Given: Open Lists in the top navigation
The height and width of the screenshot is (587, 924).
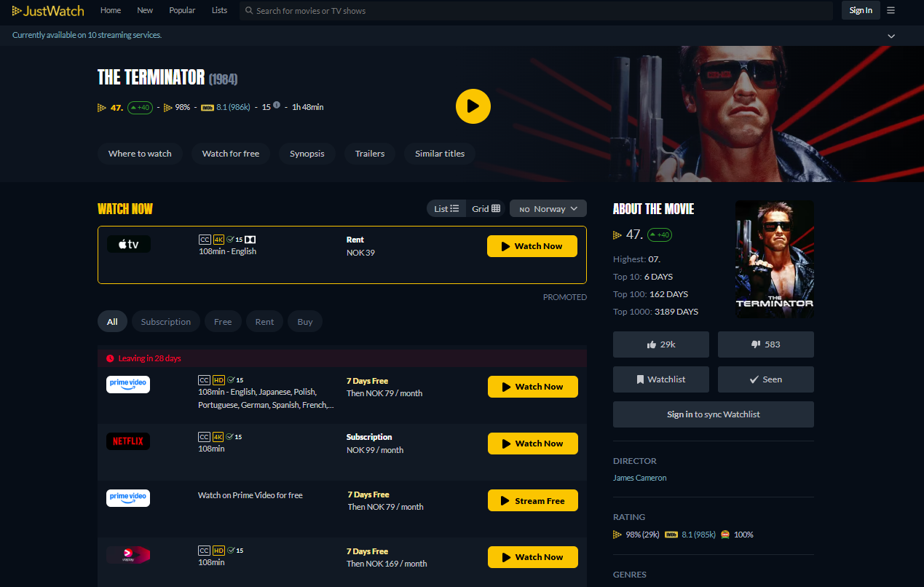Looking at the screenshot, I should (x=219, y=10).
